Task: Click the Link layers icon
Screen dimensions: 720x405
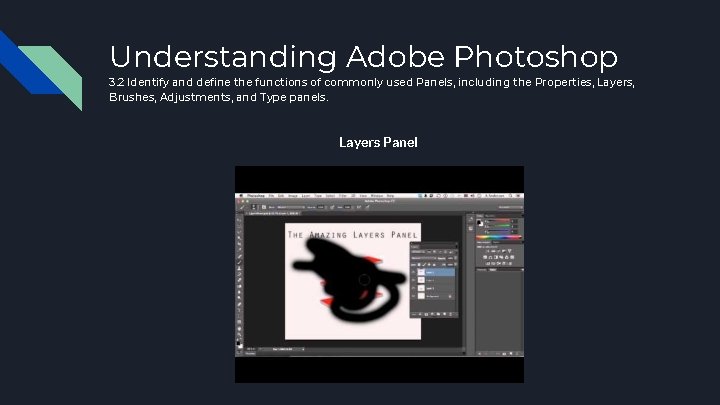Action: click(x=414, y=314)
